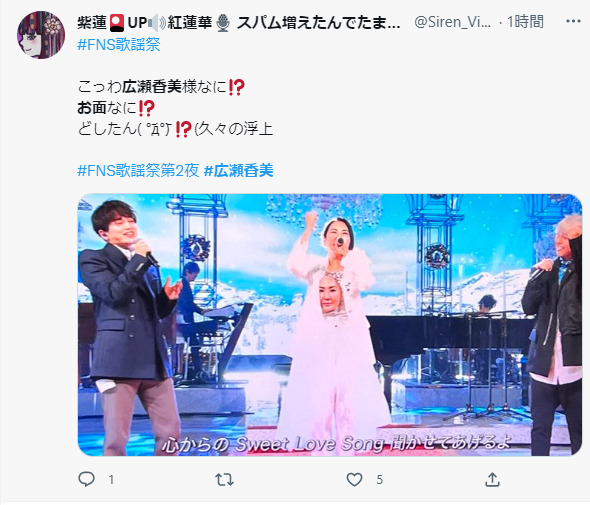
Task: Click the #FNS歌謡祭 hashtag at top
Action: pyautogui.click(x=119, y=44)
